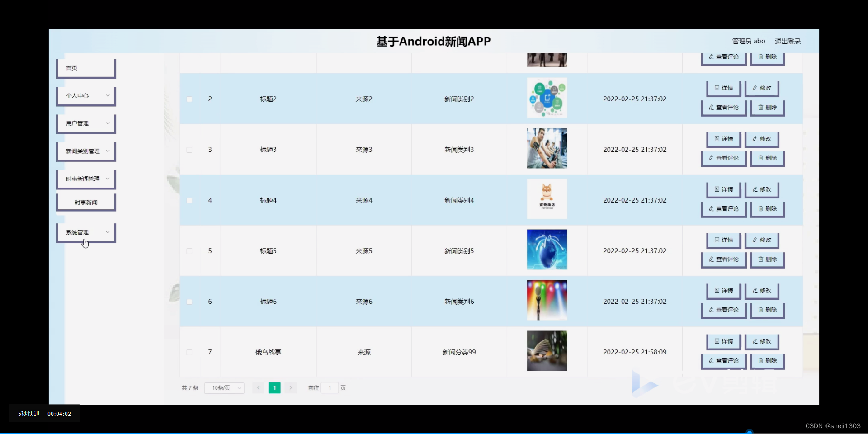Image resolution: width=868 pixels, height=434 pixels.
Task: Check the row checkbox for 标题4
Action: coord(189,200)
